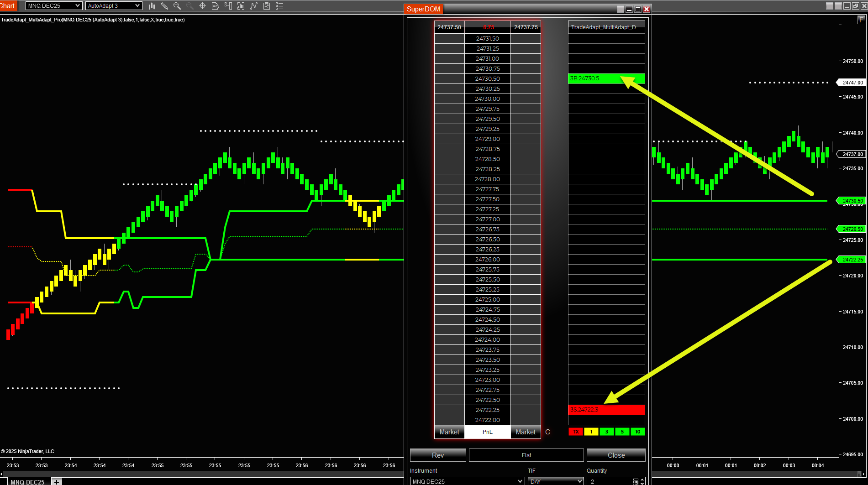
Task: Expand the TIF DAY dropdown
Action: click(x=555, y=481)
